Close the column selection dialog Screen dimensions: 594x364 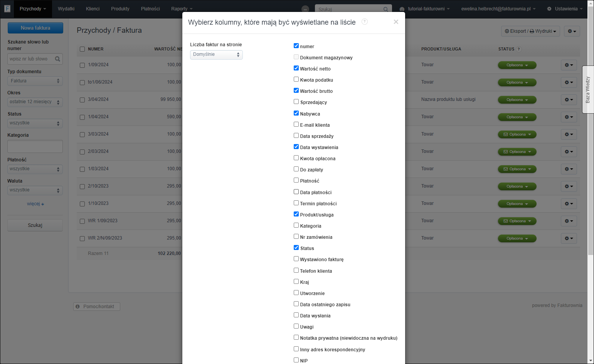[x=396, y=22]
